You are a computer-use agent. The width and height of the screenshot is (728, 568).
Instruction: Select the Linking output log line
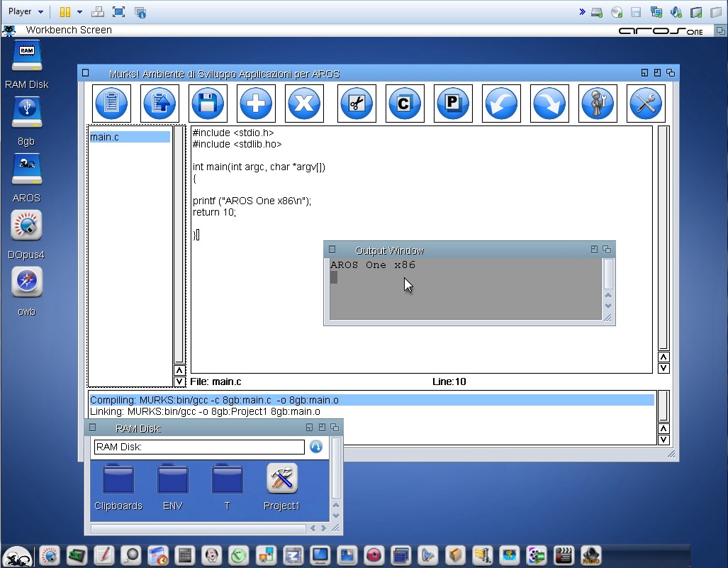pos(206,411)
